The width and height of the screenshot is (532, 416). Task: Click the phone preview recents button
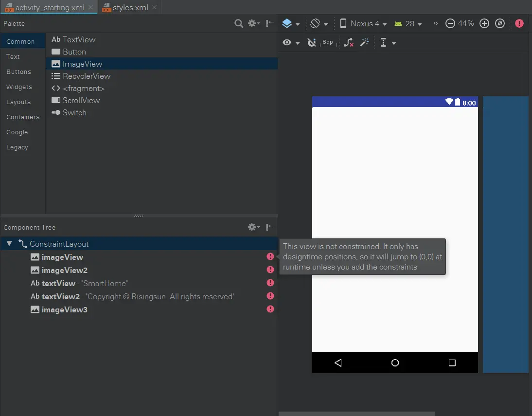tap(452, 362)
